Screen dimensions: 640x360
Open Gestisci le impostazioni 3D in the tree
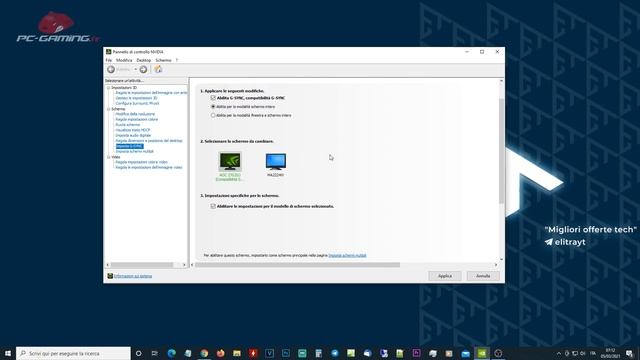(x=136, y=98)
